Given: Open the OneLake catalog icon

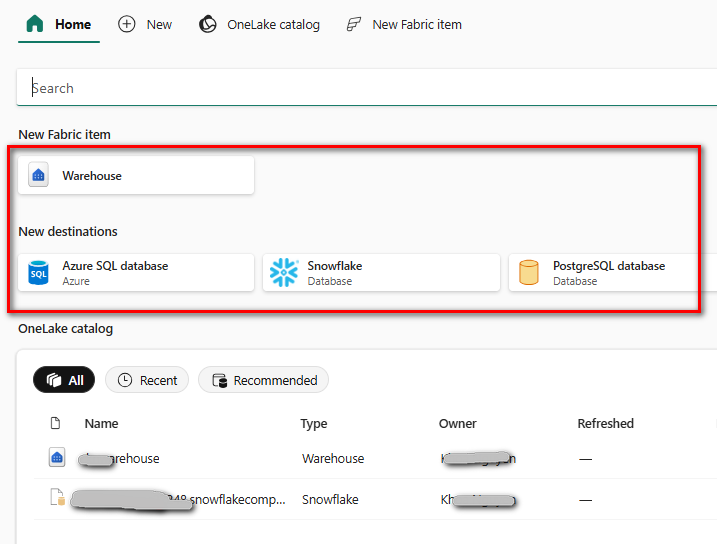Looking at the screenshot, I should tap(208, 24).
